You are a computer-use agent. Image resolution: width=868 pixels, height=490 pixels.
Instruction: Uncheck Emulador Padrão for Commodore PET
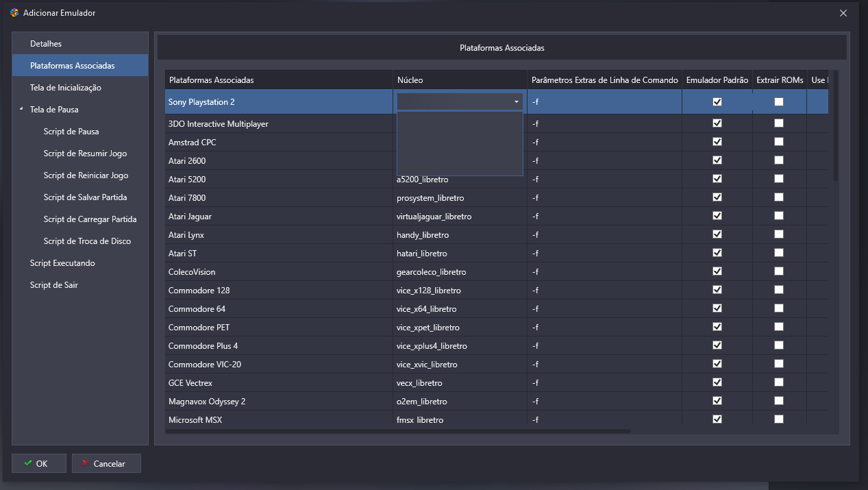tap(717, 327)
